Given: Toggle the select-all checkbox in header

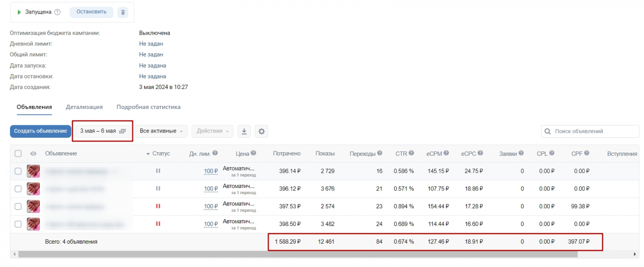Looking at the screenshot, I should pos(18,153).
